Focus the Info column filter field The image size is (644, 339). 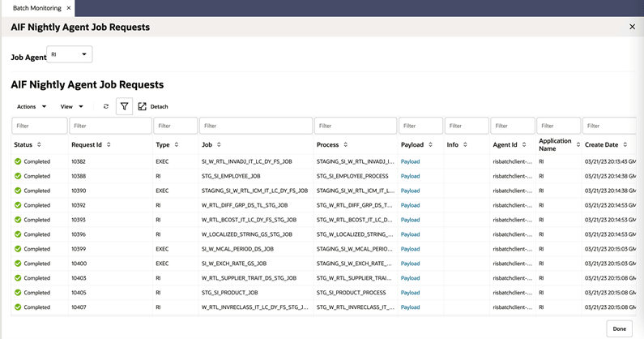467,126
